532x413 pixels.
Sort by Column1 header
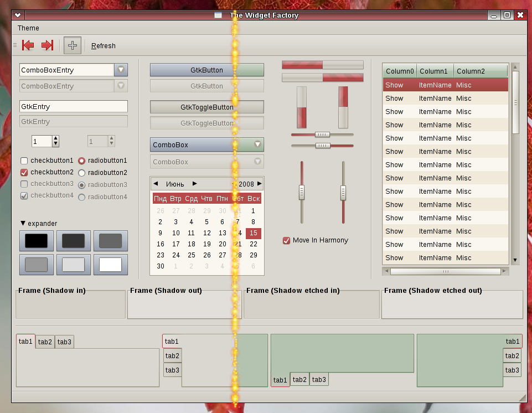(435, 71)
